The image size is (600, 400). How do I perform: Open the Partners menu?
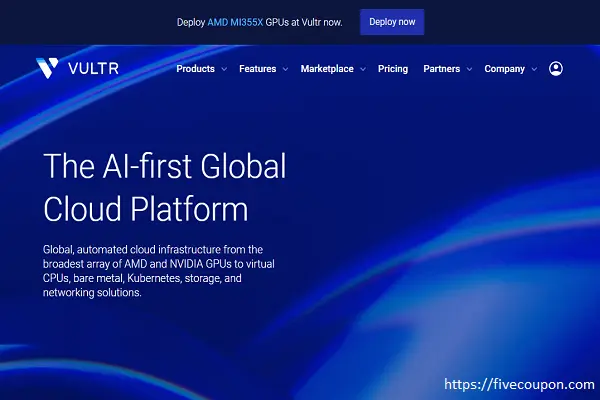(442, 69)
